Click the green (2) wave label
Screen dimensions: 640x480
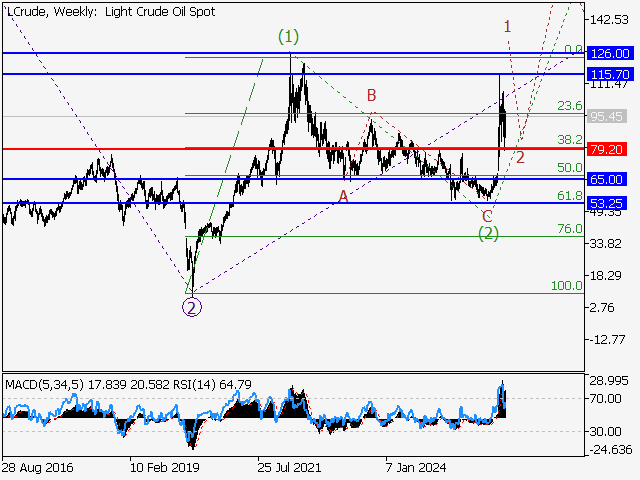tap(487, 233)
